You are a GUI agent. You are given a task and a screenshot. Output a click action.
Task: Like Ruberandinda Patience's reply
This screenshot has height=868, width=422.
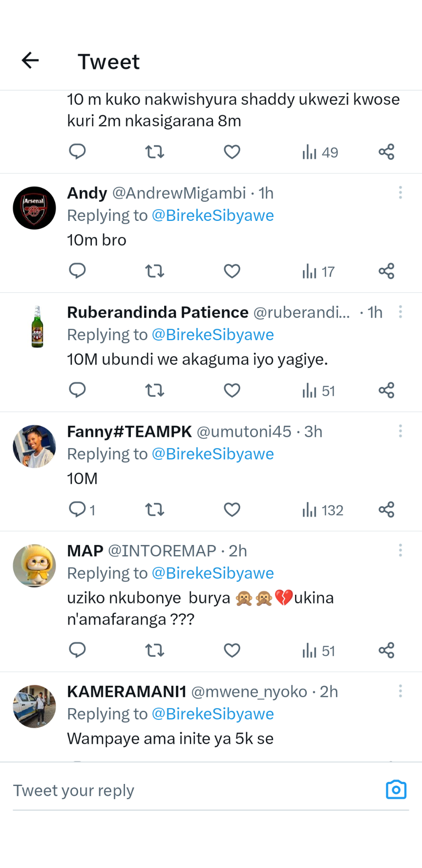tap(232, 391)
